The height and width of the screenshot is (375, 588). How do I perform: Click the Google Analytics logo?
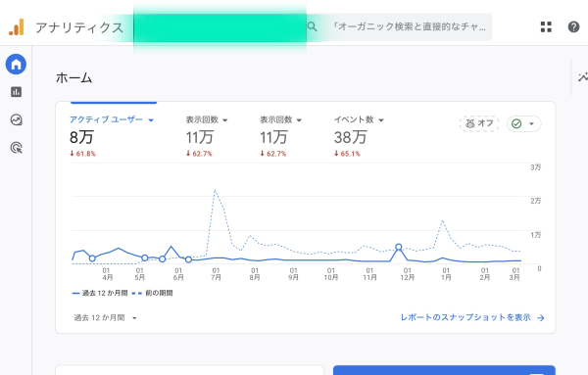(x=17, y=27)
